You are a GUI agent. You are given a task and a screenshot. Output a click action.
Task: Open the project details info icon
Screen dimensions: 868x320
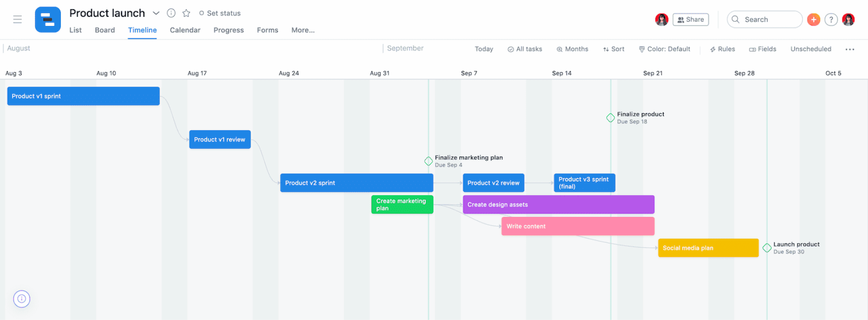tap(171, 13)
